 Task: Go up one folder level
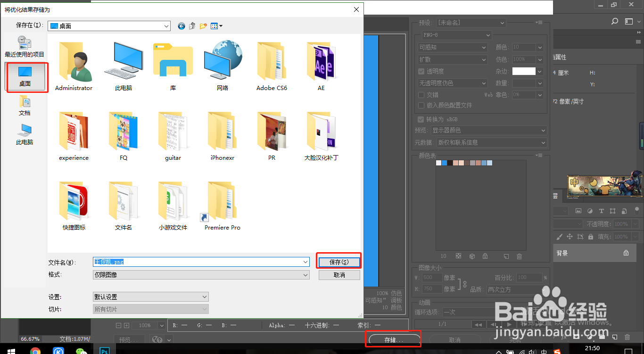pos(192,26)
